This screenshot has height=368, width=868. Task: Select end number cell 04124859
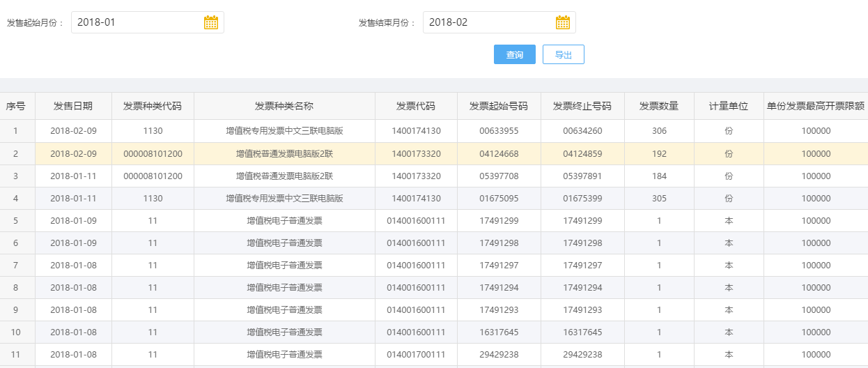582,153
